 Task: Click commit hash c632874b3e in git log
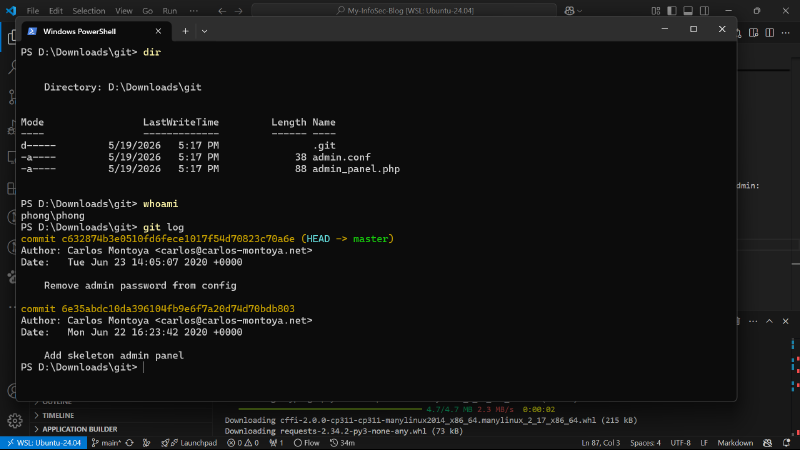(178, 239)
